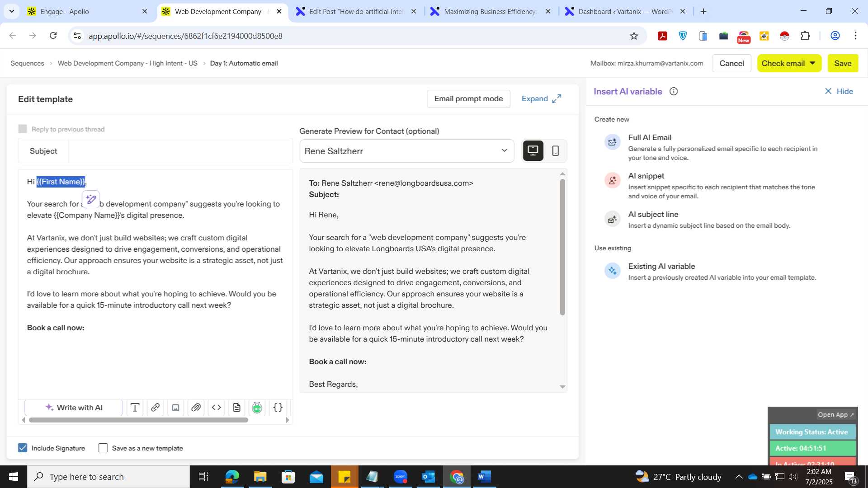Click the Save button
The image size is (868, 488).
click(x=843, y=63)
